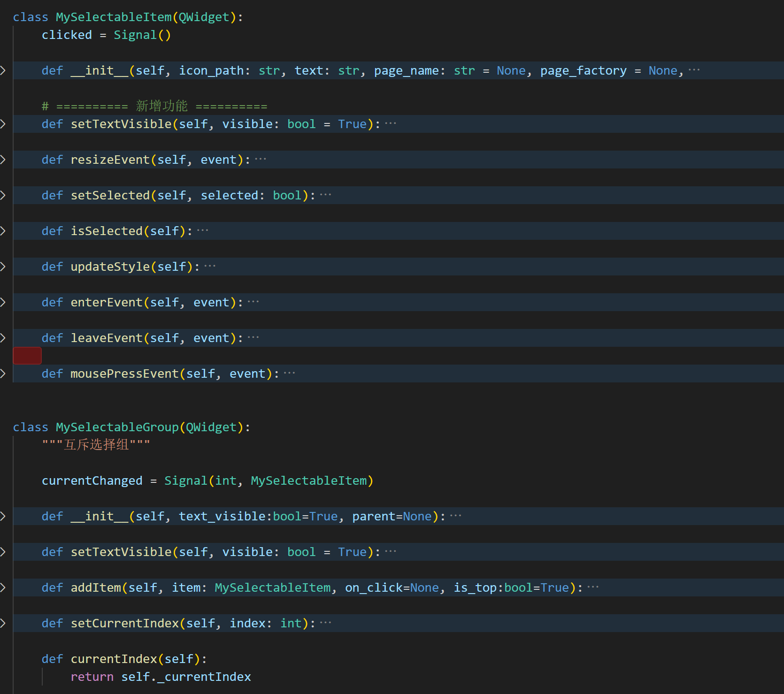This screenshot has height=694, width=784.
Task: Click the 'on_click' parameter in addItem
Action: [374, 588]
